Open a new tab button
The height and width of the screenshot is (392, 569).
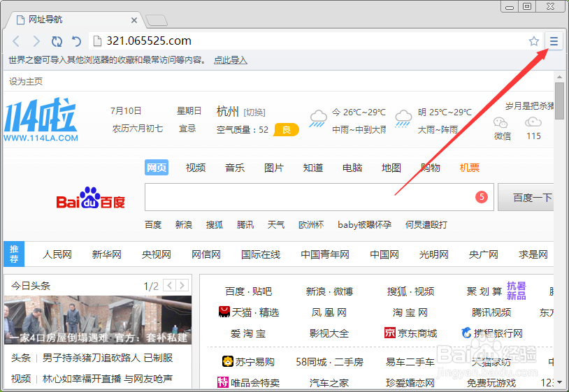(157, 20)
